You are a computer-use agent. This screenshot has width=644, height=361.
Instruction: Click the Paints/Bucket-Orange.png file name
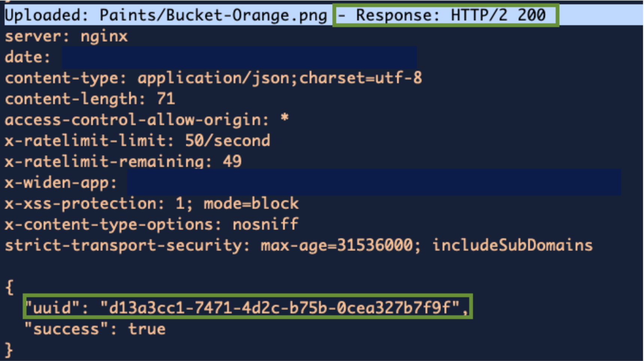213,16
